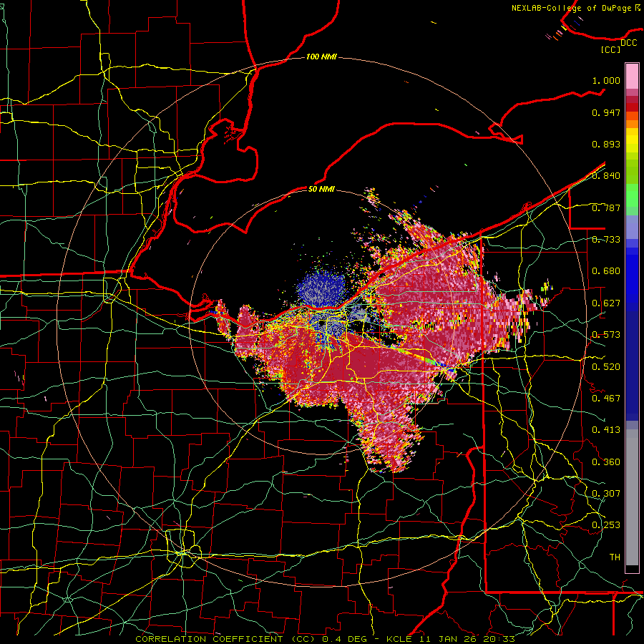Click the 0.307 scale value
Screen dimensions: 644x644
click(606, 493)
